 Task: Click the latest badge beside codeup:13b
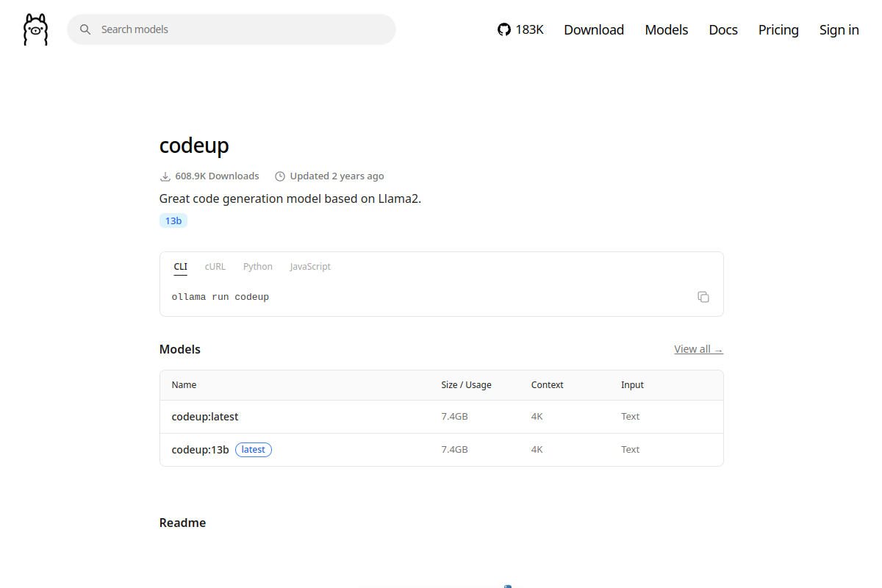point(254,450)
